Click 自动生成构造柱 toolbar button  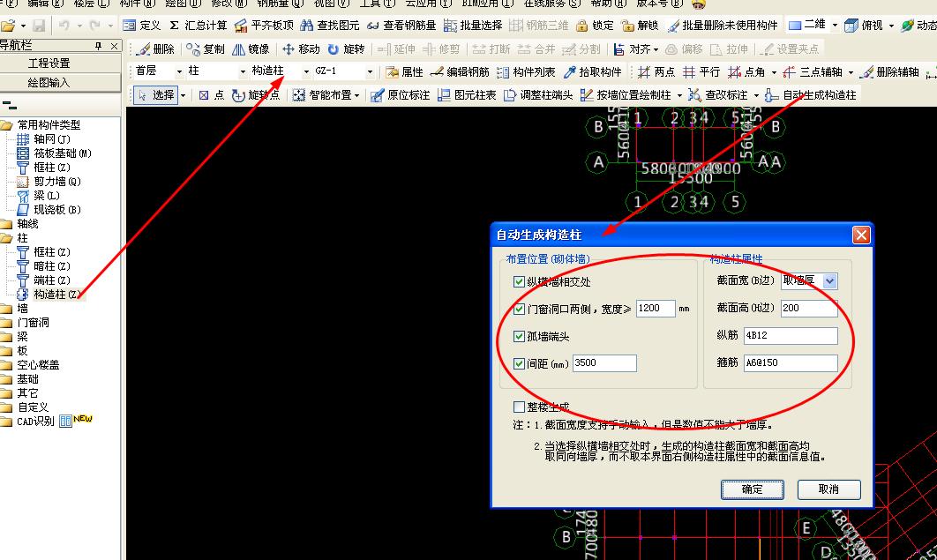coord(811,95)
